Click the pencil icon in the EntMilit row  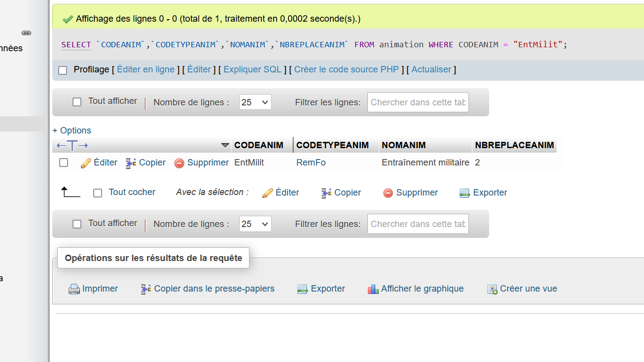[x=86, y=163]
